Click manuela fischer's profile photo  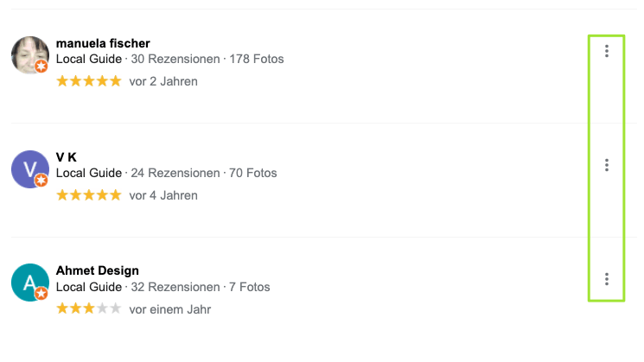coord(29,54)
